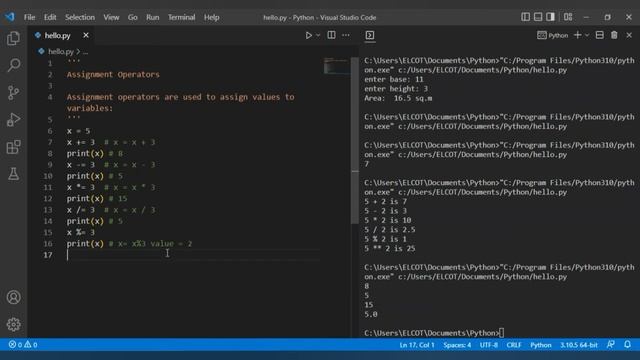Open Customize Layout icon

pos(568,17)
